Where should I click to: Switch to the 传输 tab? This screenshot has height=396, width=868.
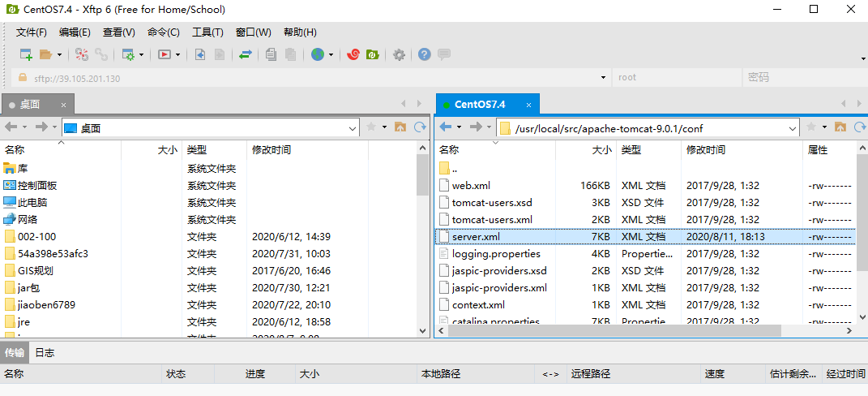coord(14,352)
